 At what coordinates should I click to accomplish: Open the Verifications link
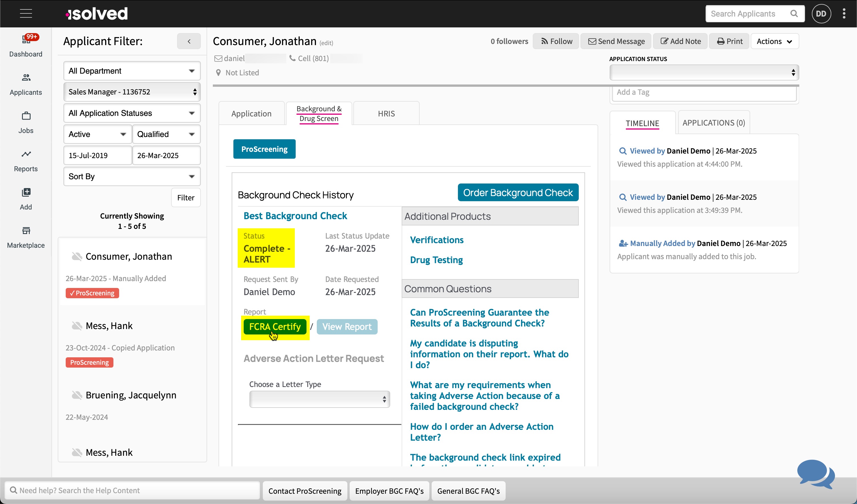pos(437,240)
